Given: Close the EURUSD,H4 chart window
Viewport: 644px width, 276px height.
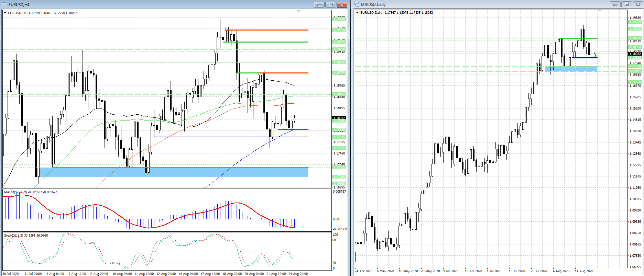Looking at the screenshot, I should (x=342, y=4).
